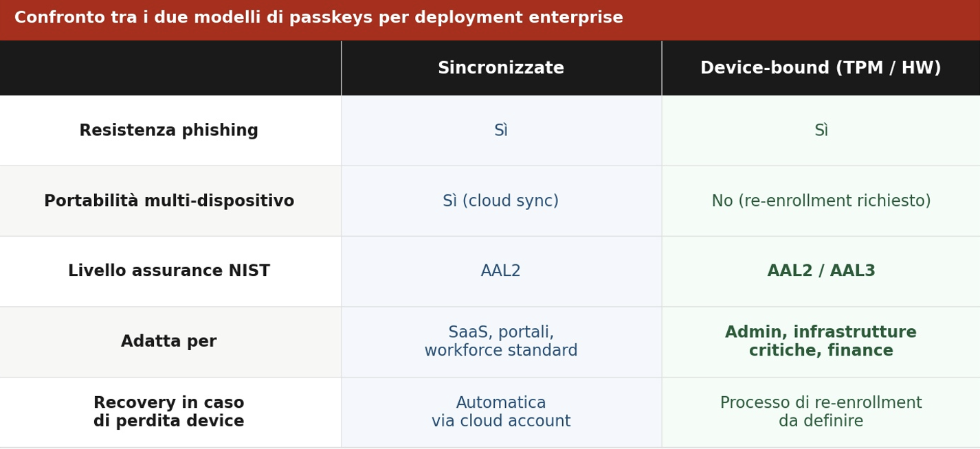
Task: Select the SaaS, portali, workforce standard cell
Action: tap(500, 342)
